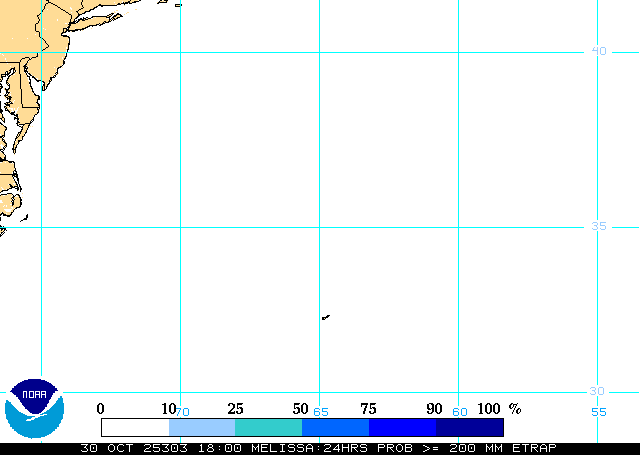
Task: Select the dark navy 90–100% legend swatch
Action: [x=469, y=427]
